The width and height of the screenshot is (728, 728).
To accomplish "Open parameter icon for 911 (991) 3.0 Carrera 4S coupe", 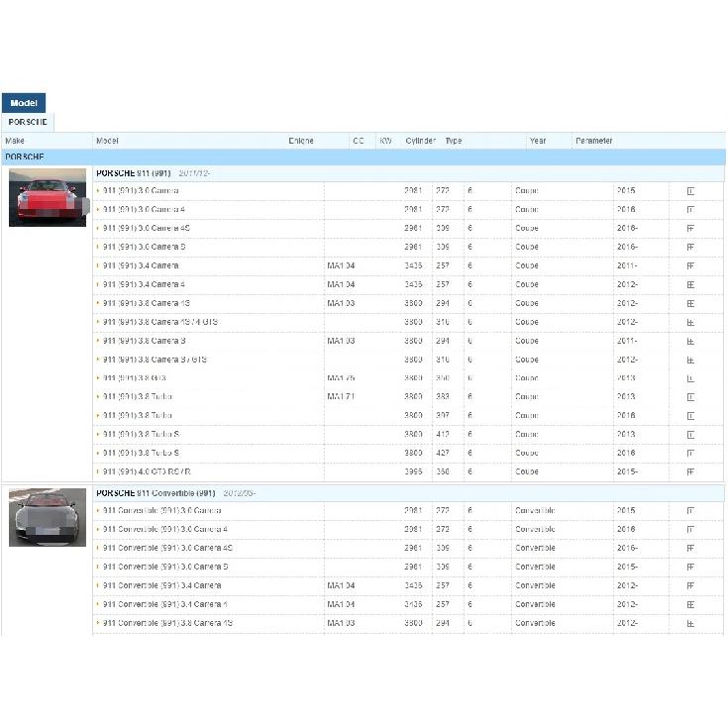I will pyautogui.click(x=690, y=229).
